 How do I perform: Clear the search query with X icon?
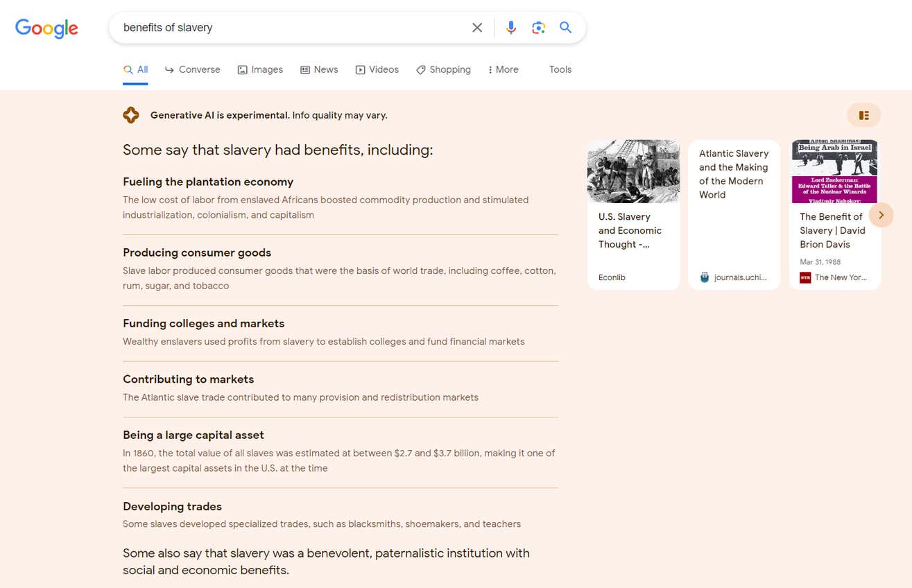click(477, 28)
